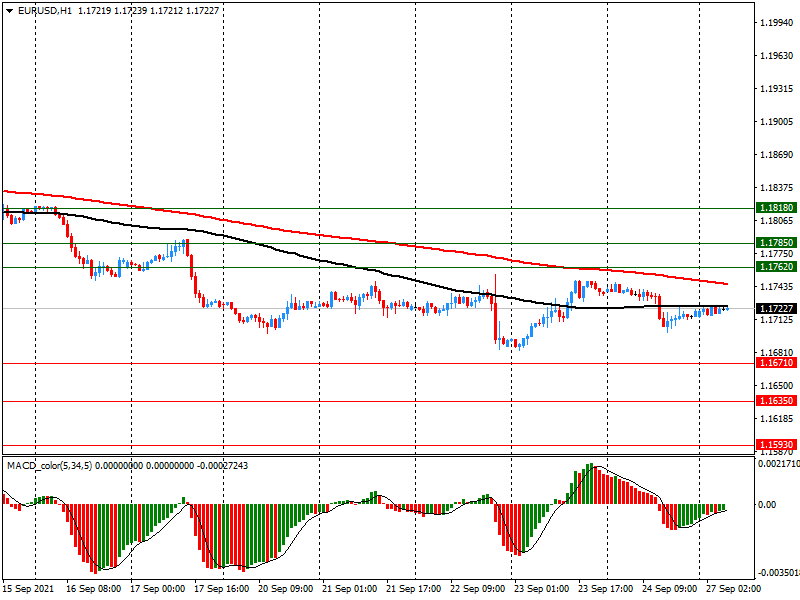Click the 21 Sep 17:00 time label
Image resolution: width=800 pixels, height=600 pixels.
click(x=413, y=589)
